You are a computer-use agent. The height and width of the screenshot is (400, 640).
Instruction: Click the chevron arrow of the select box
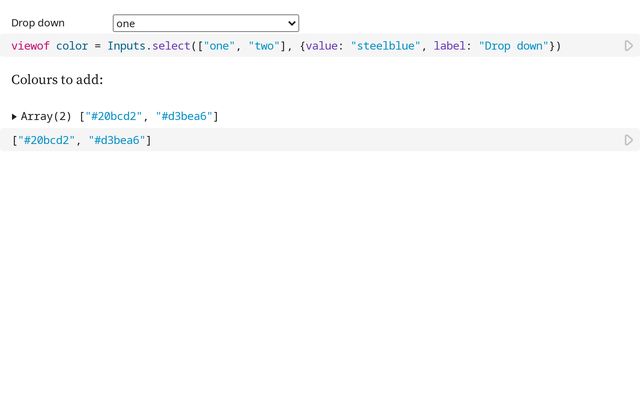(291, 23)
